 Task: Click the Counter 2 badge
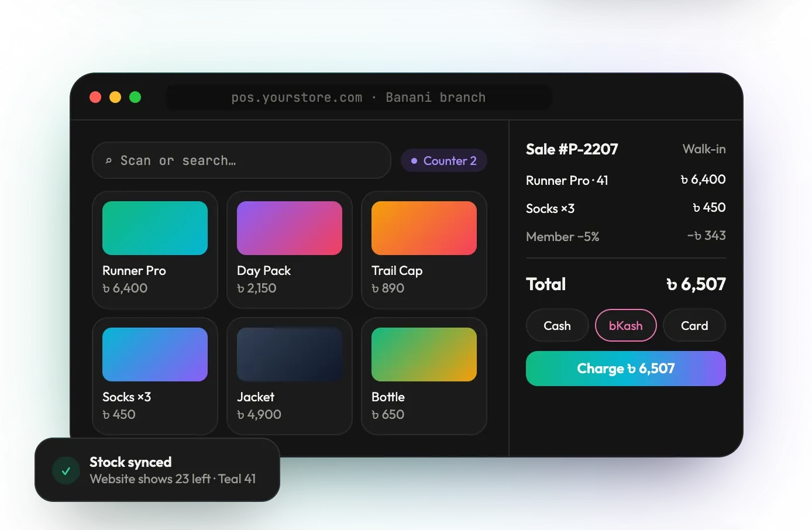click(x=444, y=160)
